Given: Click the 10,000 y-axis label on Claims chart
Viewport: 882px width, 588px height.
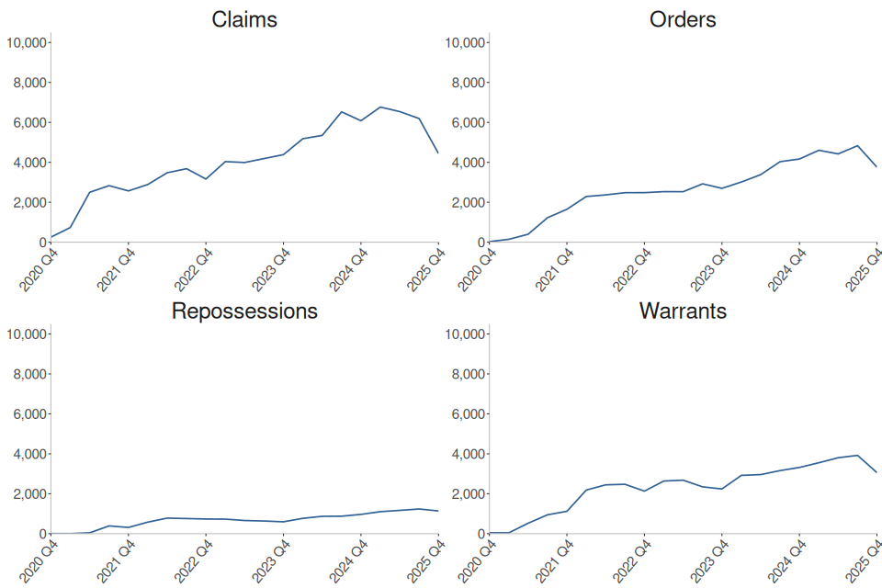Looking at the screenshot, I should 26,43.
